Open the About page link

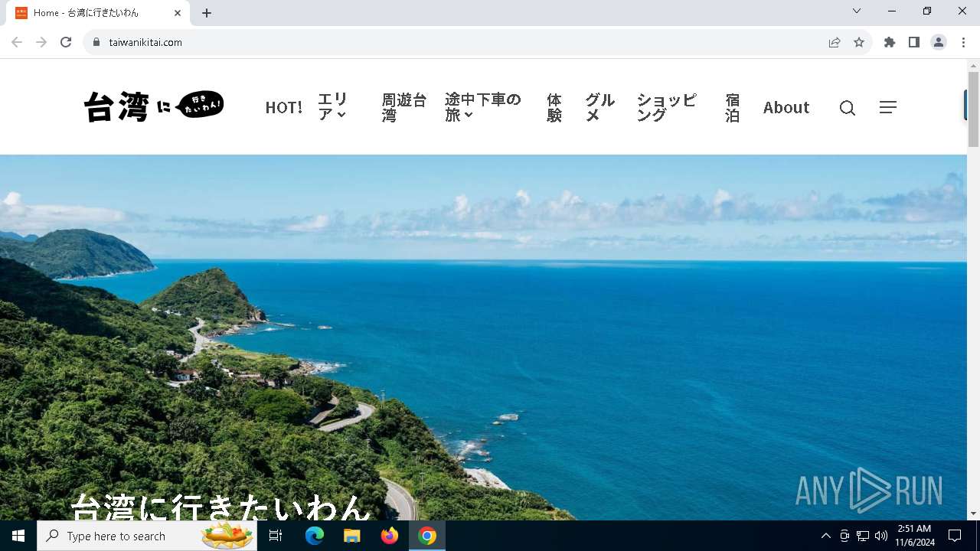coord(786,107)
